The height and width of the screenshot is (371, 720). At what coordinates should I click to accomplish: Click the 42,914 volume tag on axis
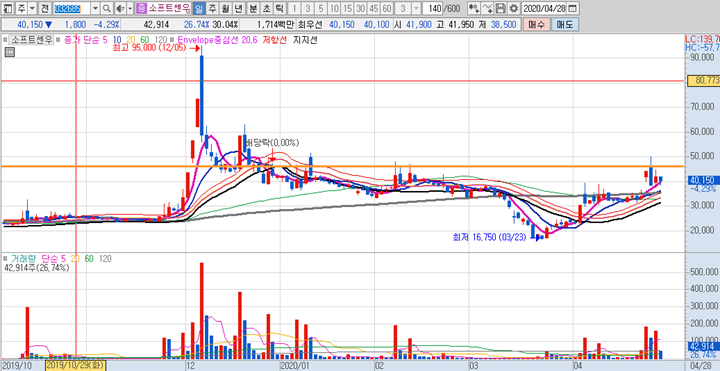(x=703, y=347)
